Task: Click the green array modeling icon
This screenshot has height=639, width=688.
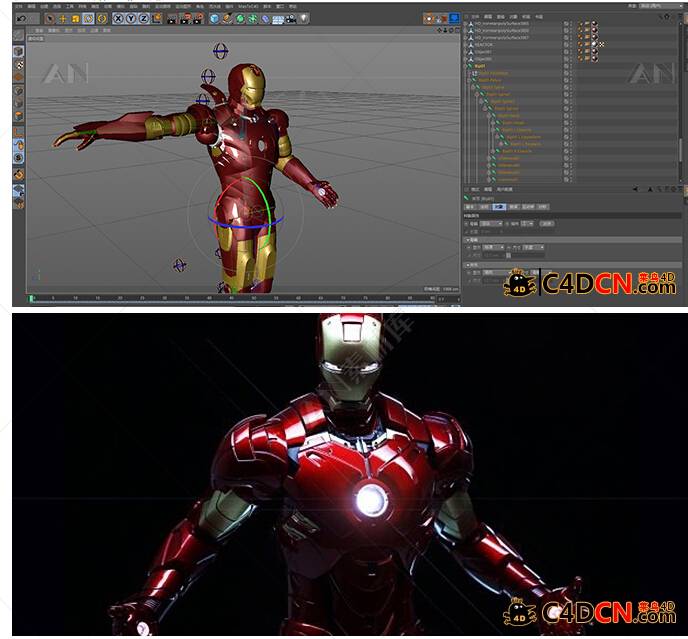Action: [253, 18]
